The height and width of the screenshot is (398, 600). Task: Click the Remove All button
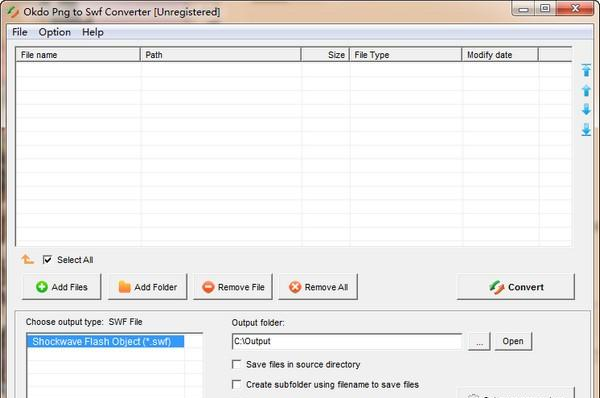click(318, 287)
